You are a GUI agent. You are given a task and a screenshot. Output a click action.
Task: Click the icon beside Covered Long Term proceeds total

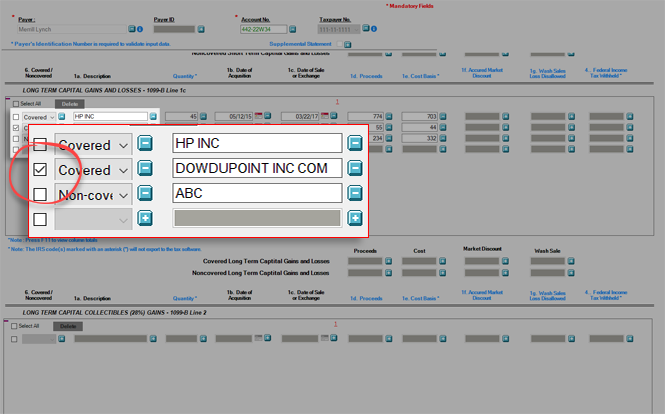(388, 261)
